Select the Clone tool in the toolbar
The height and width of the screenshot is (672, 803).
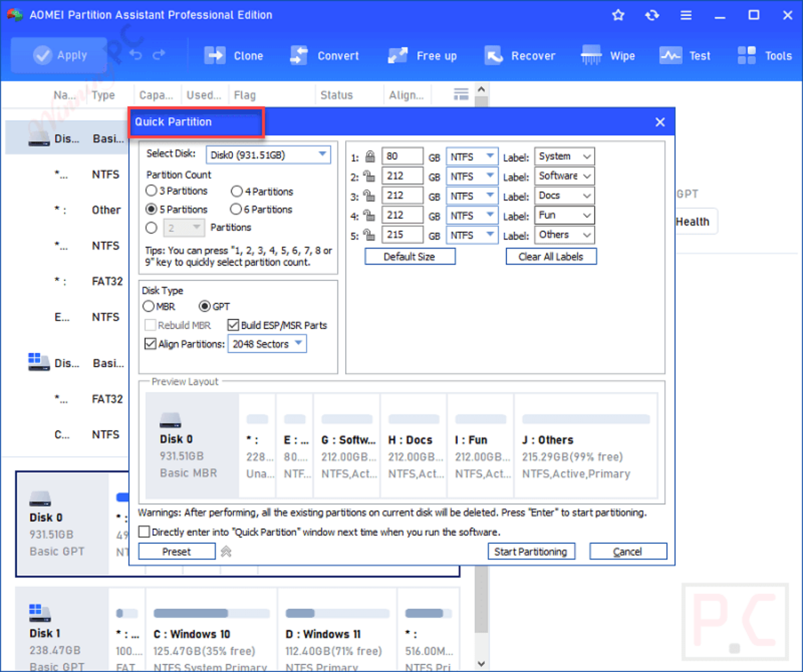234,55
